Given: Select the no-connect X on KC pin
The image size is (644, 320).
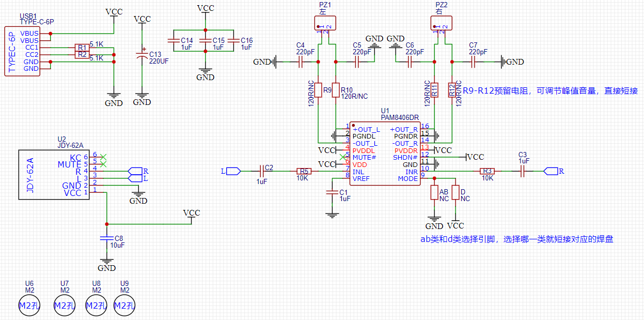Looking at the screenshot, I should coord(103,156).
